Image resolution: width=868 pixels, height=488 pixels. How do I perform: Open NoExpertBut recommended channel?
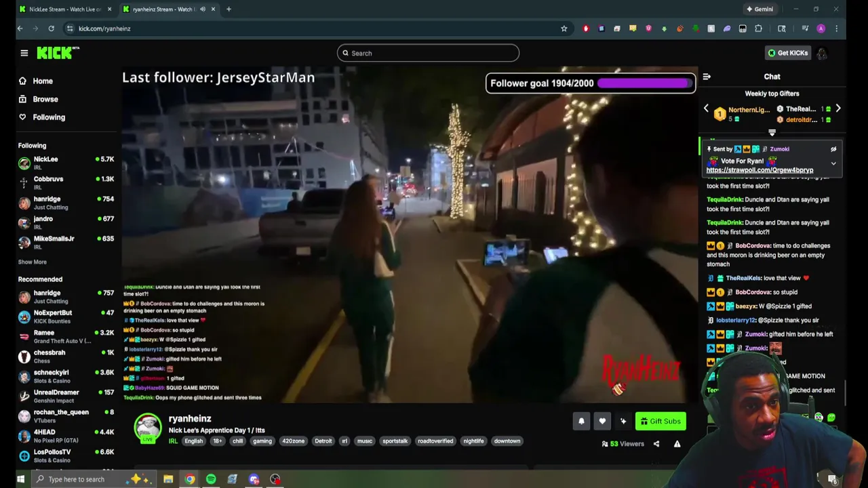pyautogui.click(x=66, y=317)
